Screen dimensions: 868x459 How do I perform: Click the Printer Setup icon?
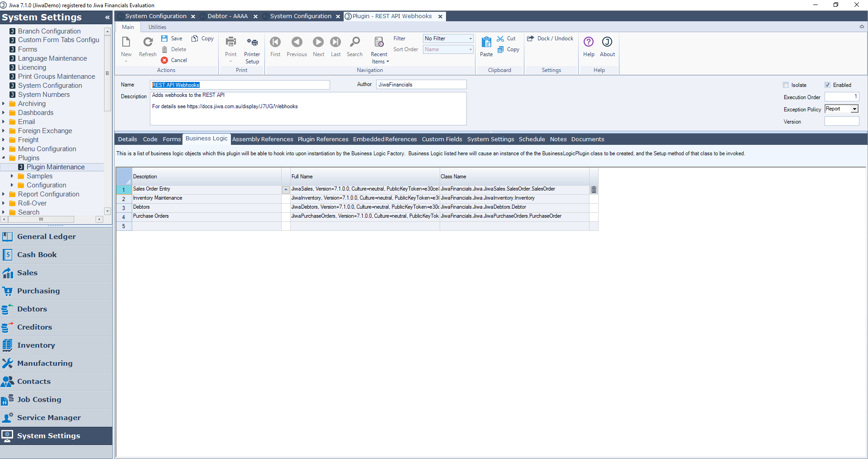click(x=252, y=43)
